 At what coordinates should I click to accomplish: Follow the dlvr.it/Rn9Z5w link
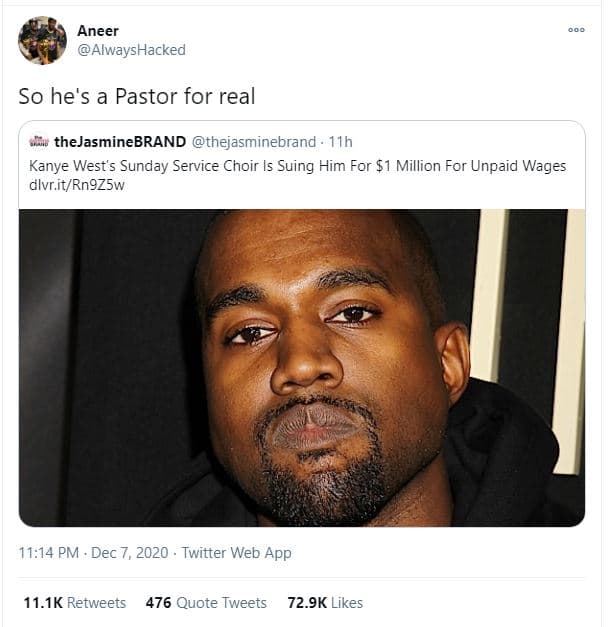77,185
